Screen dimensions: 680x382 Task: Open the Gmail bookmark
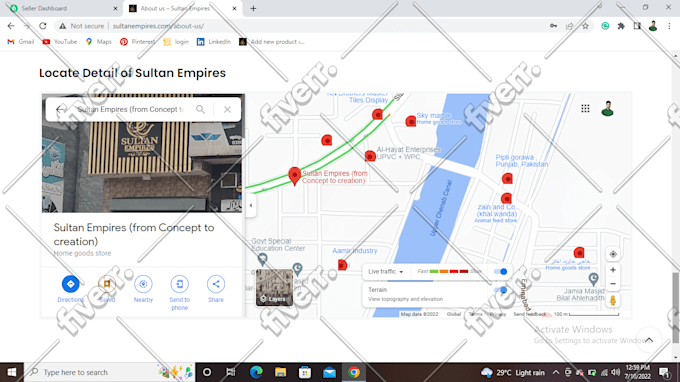tap(20, 42)
